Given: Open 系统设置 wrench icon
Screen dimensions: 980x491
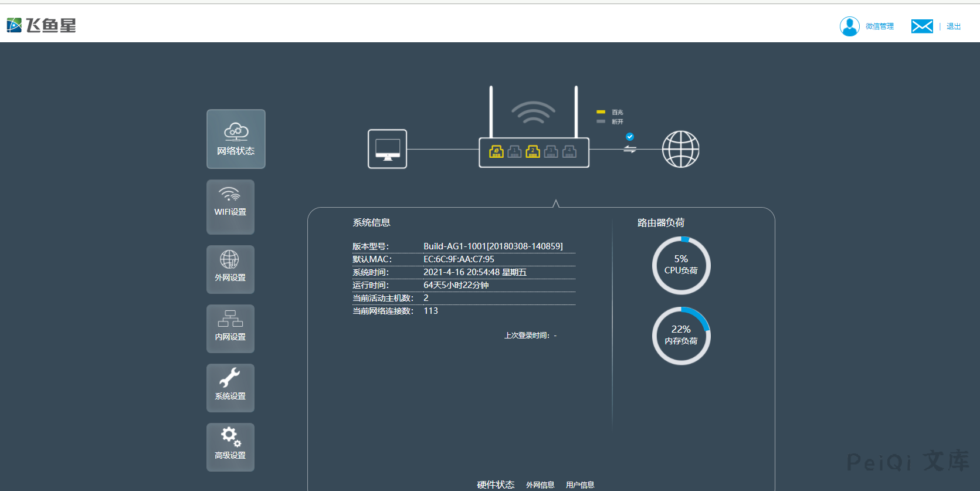Looking at the screenshot, I should tap(230, 388).
